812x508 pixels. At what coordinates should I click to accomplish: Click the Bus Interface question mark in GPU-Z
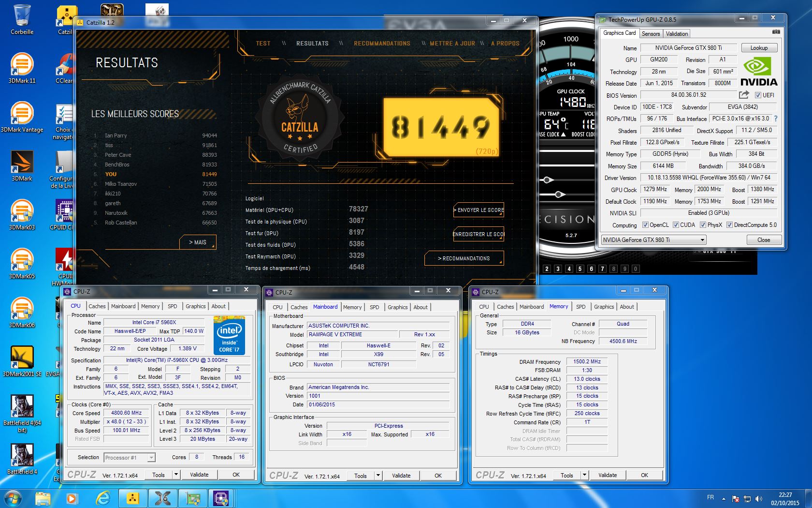776,119
